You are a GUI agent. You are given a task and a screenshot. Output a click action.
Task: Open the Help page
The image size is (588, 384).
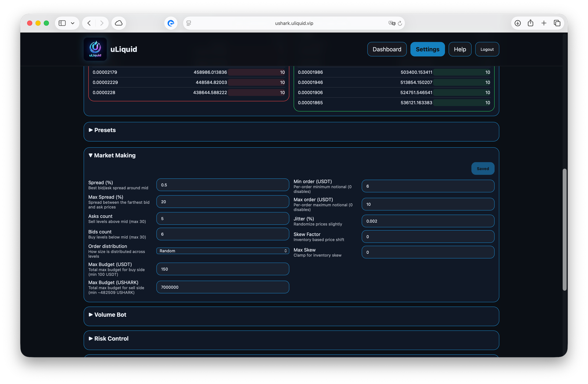(x=460, y=49)
